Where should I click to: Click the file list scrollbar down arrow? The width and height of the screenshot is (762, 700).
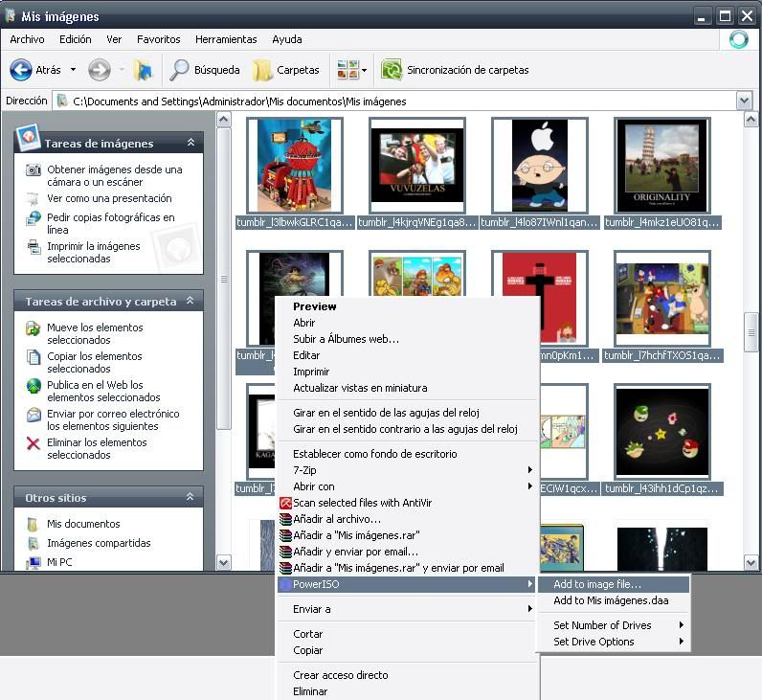[x=751, y=562]
